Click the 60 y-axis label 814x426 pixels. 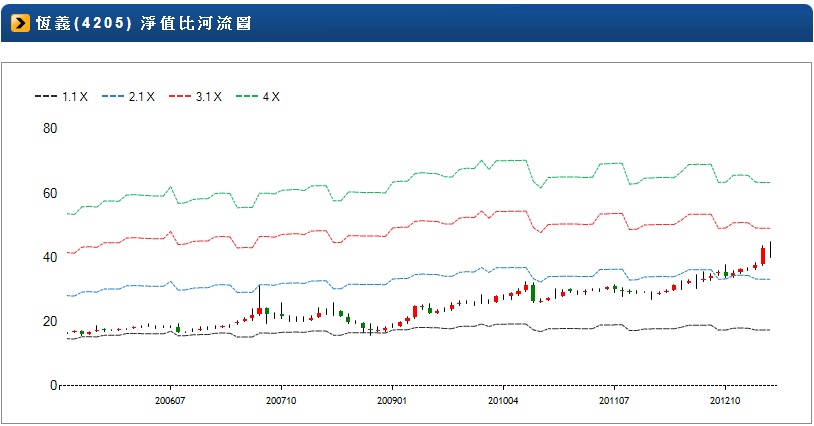pos(50,193)
